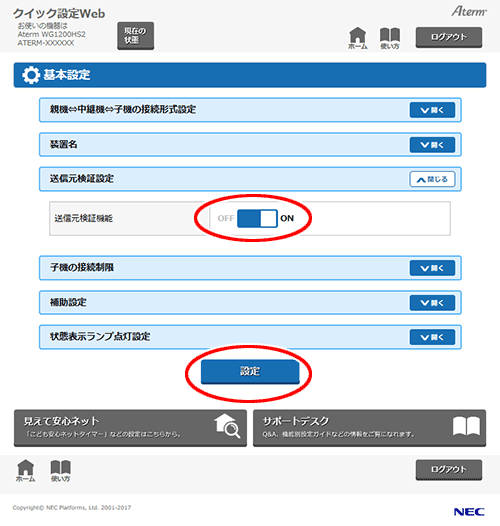This screenshot has height=526, width=500.
Task: Expand the 子機の接続制限 section
Action: pyautogui.click(x=432, y=268)
